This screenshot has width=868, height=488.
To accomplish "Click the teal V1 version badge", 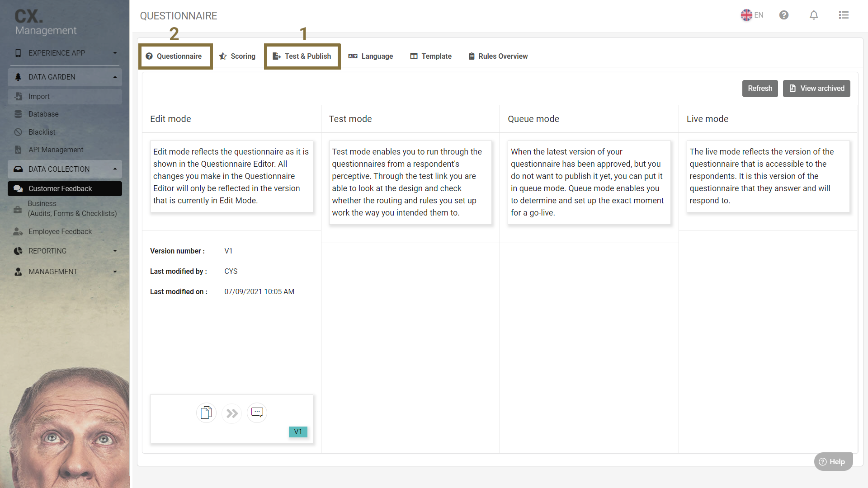I will pyautogui.click(x=298, y=432).
